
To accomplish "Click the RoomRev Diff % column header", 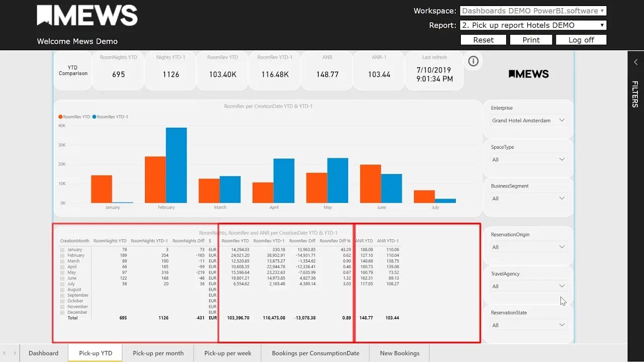I will (335, 241).
